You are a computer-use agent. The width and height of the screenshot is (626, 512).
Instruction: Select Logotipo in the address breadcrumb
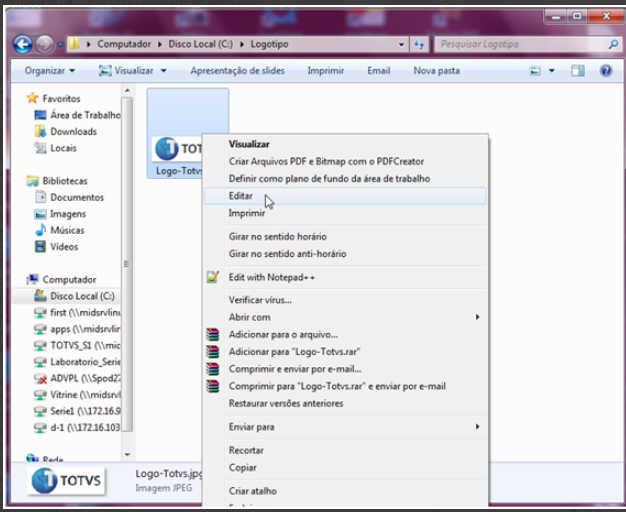(269, 44)
